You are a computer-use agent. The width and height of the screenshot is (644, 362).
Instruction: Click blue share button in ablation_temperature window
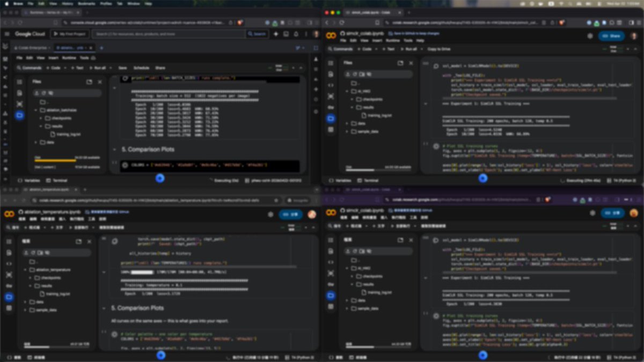290,214
